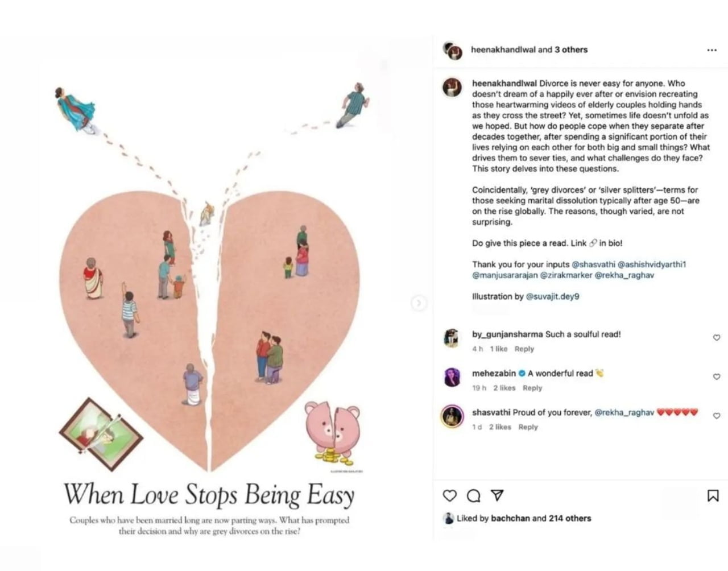Share the post via paper plane icon
This screenshot has width=728, height=571.
497,495
